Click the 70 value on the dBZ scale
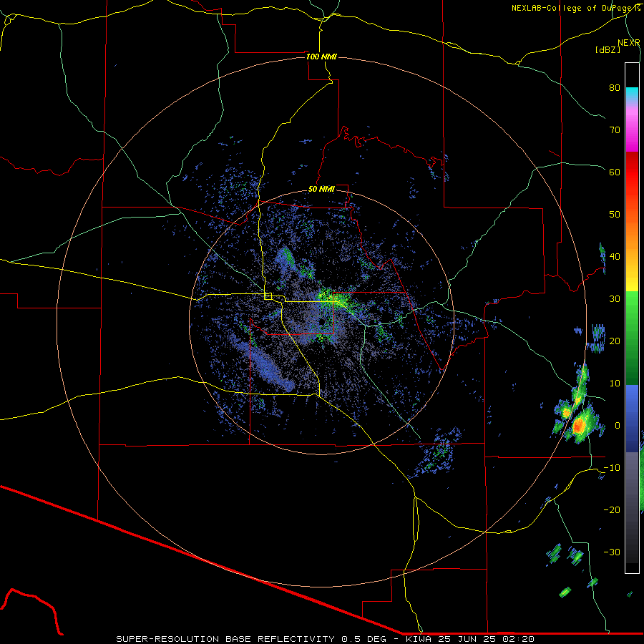Image resolution: width=644 pixels, height=644 pixels. click(x=615, y=130)
